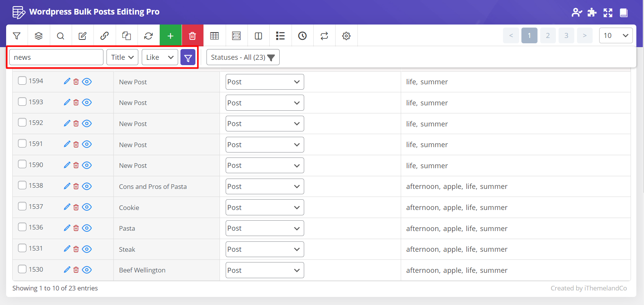Open post type dropdown for Cookie row
The image size is (644, 305).
click(x=265, y=207)
